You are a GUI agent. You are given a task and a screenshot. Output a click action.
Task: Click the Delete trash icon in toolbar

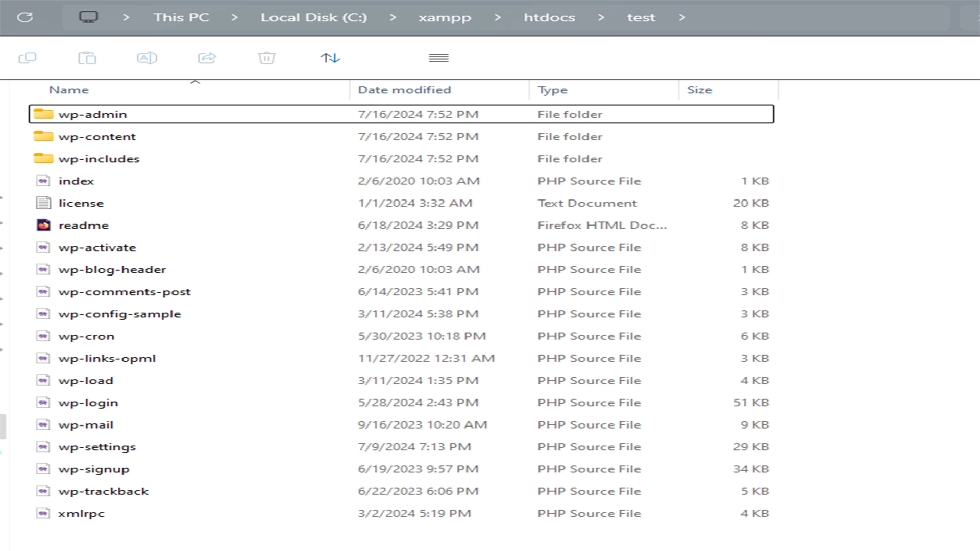pyautogui.click(x=267, y=58)
